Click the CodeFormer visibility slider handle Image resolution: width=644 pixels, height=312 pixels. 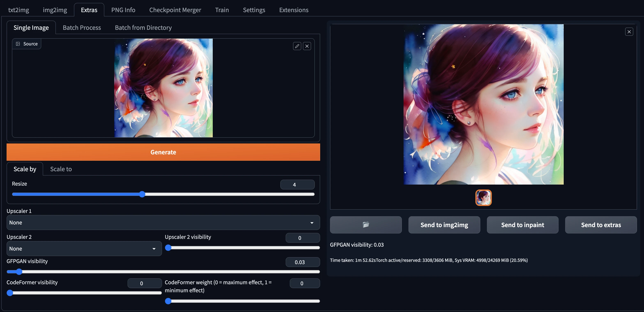click(10, 293)
